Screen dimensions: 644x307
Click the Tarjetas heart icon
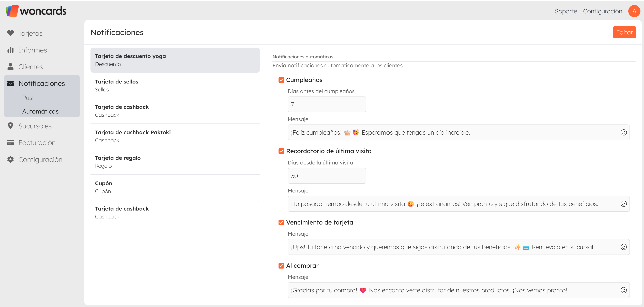[10, 33]
